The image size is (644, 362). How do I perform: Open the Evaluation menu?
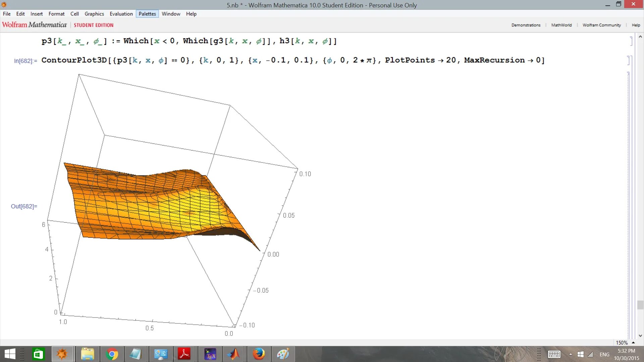121,14
